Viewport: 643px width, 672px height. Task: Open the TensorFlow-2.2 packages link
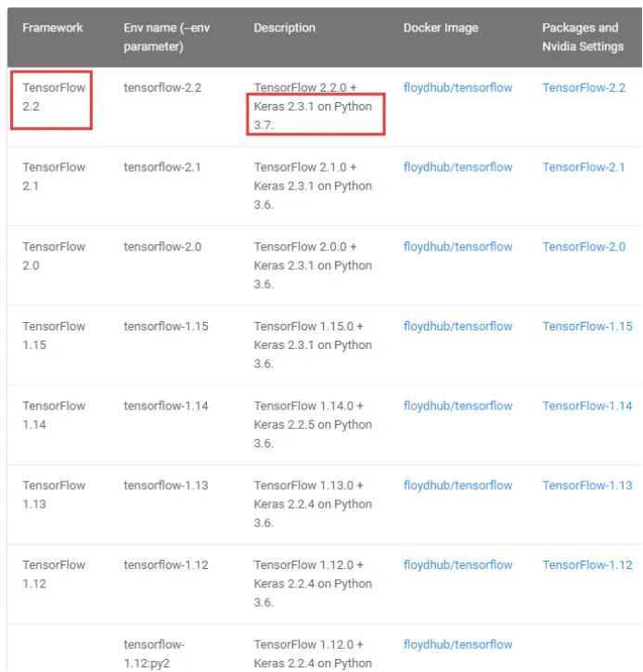coord(584,88)
